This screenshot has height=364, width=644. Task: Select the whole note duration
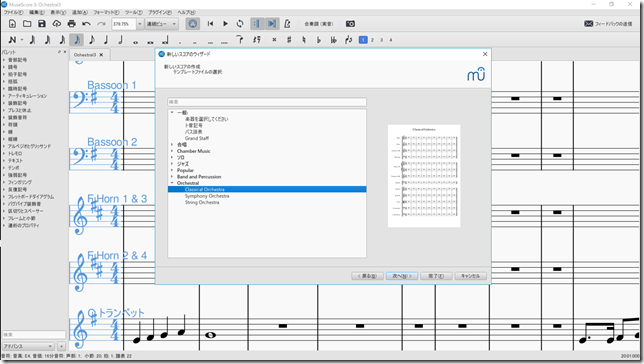tap(136, 41)
